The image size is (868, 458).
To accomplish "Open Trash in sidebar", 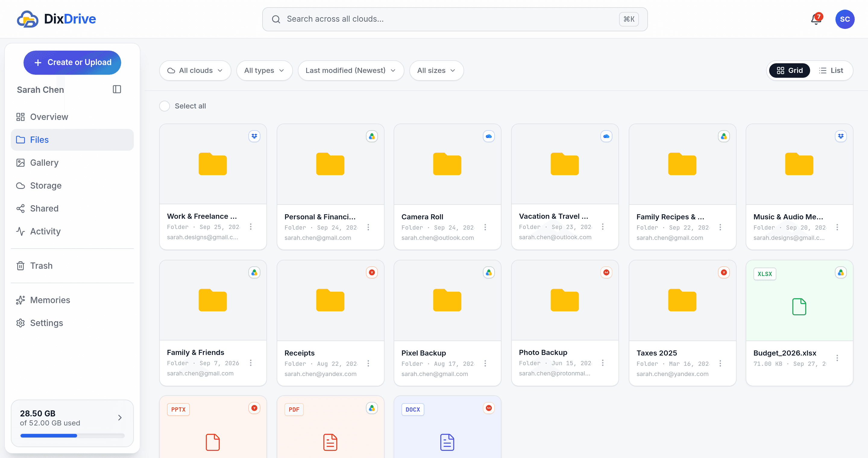I will 72,266.
